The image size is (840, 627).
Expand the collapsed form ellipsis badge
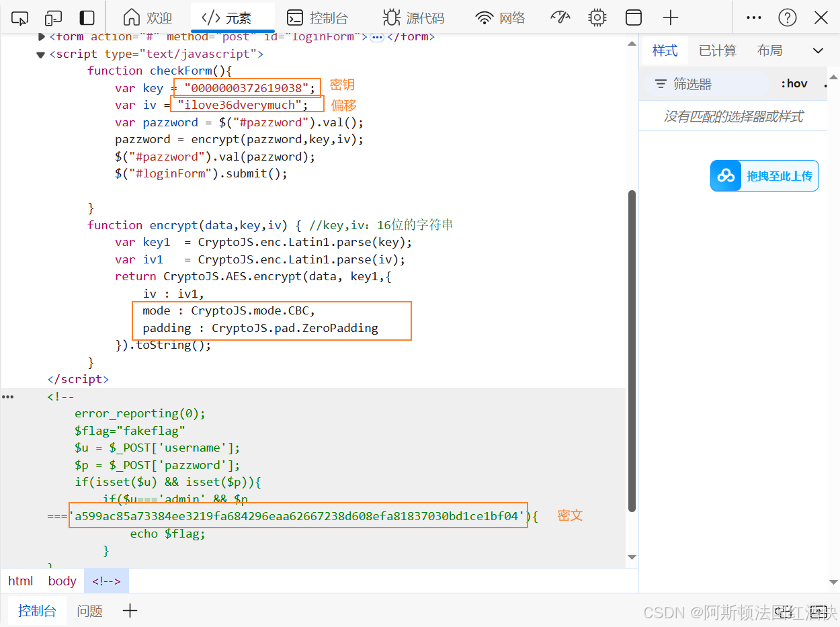click(377, 37)
